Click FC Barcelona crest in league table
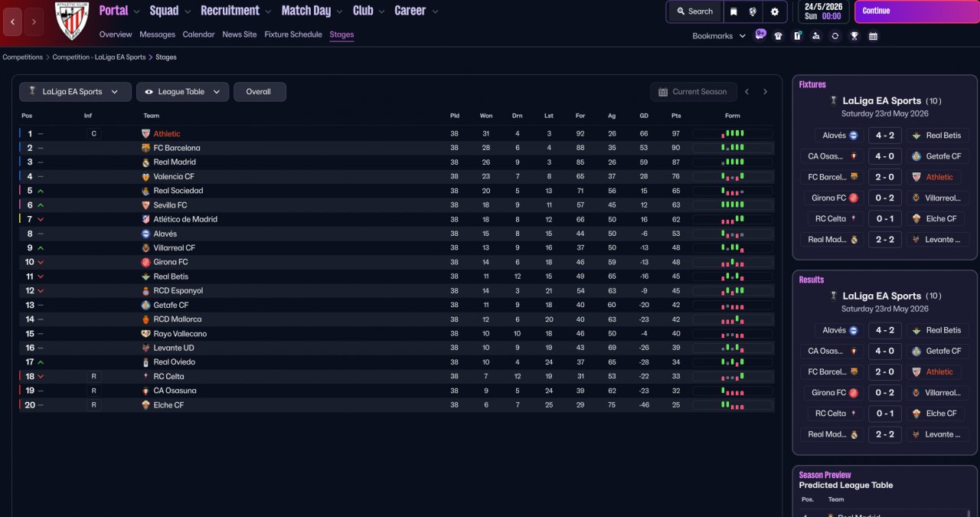980x517 pixels. tap(146, 148)
